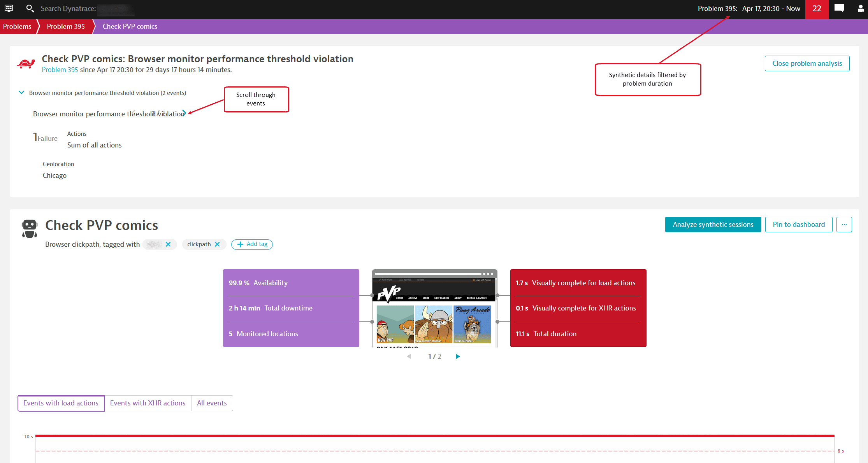Open the chat messages icon
This screenshot has width=868, height=463.
pos(839,8)
